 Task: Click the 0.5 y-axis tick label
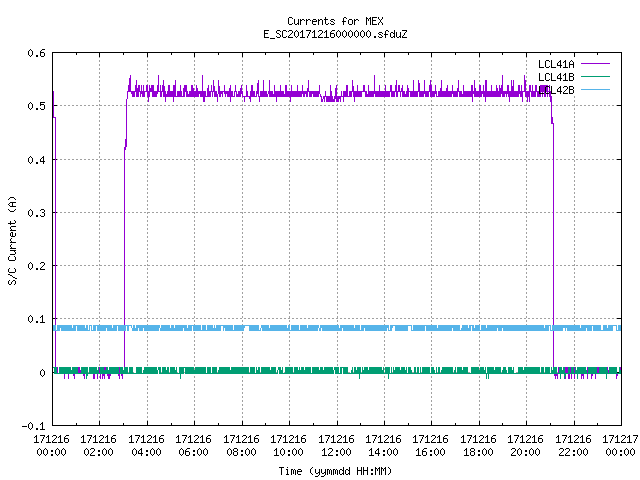pos(36,106)
